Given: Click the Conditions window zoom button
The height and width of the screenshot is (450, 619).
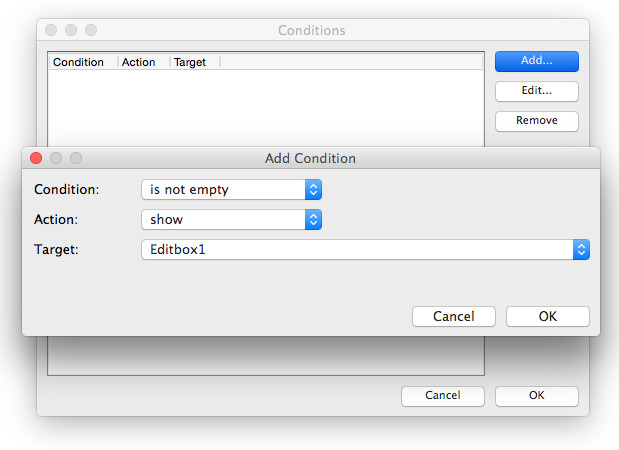Looking at the screenshot, I should (x=91, y=31).
